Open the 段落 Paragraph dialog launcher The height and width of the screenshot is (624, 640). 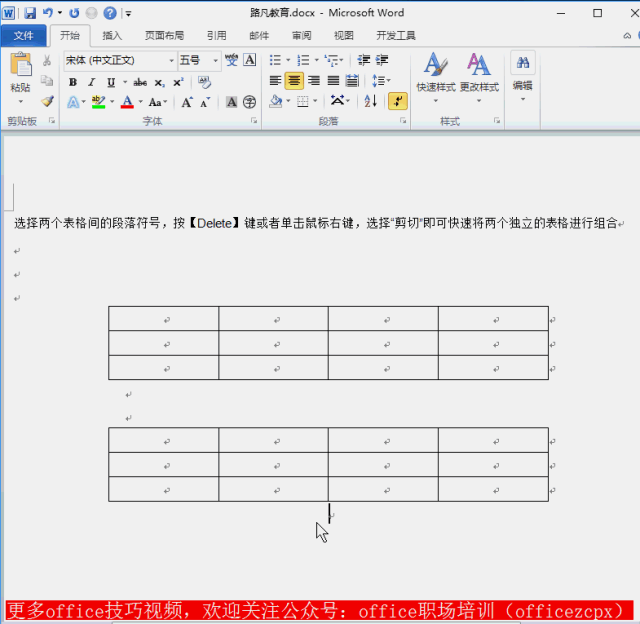coord(403,120)
